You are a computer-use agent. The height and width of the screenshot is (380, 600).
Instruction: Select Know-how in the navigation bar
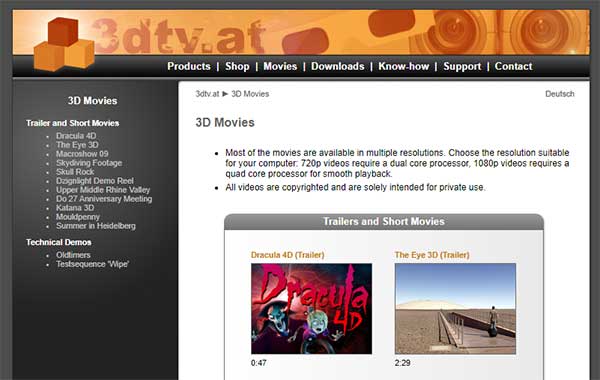pos(404,66)
